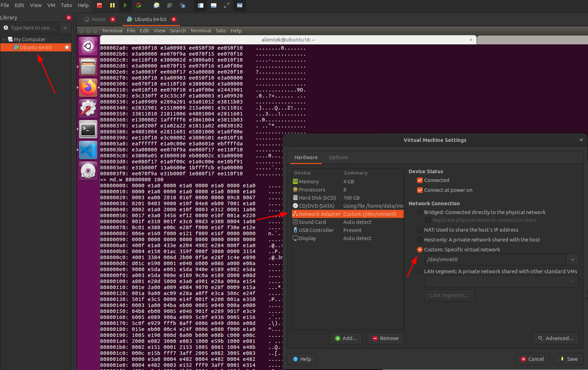Open the Tabs menu in VMware menu bar
The width and height of the screenshot is (588, 370).
67,5
